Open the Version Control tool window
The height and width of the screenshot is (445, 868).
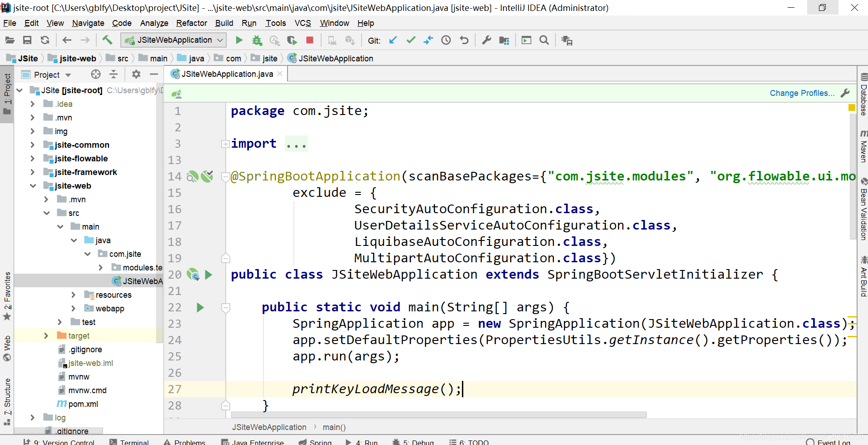pyautogui.click(x=59, y=442)
